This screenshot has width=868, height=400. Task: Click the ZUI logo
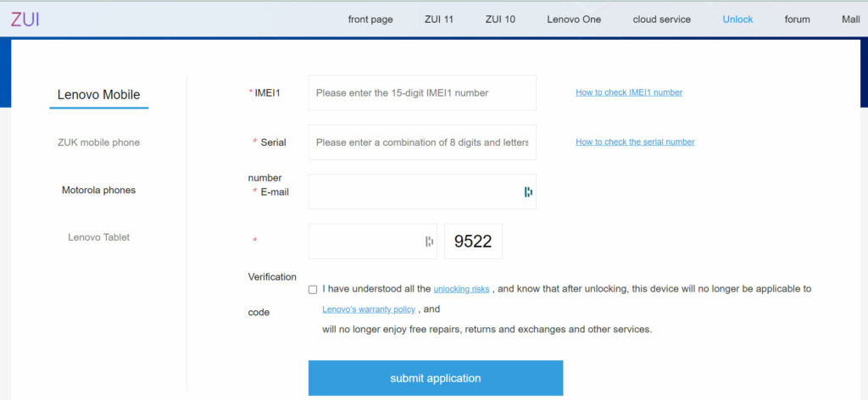(x=25, y=19)
